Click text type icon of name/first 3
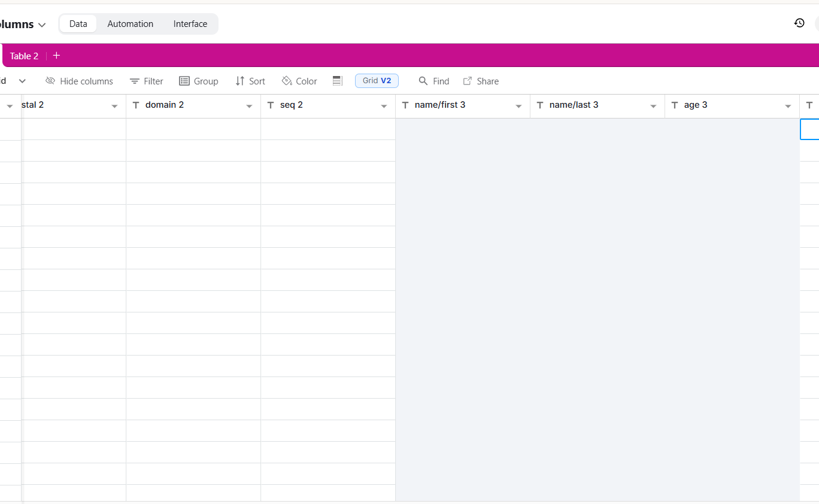The width and height of the screenshot is (819, 504). tap(405, 105)
